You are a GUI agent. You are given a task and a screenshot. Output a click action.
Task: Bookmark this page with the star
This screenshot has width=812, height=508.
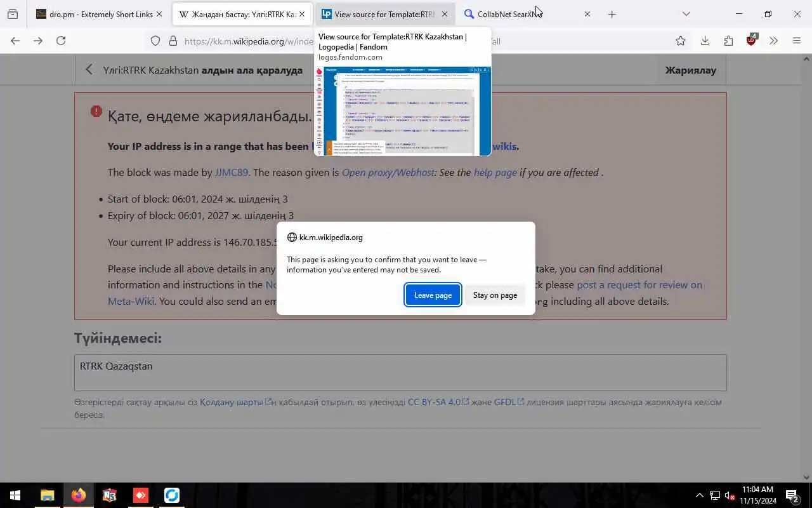(681, 41)
